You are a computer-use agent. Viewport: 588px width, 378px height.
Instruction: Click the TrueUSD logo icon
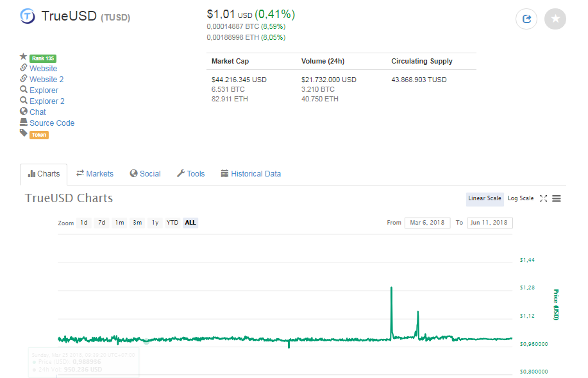[28, 16]
